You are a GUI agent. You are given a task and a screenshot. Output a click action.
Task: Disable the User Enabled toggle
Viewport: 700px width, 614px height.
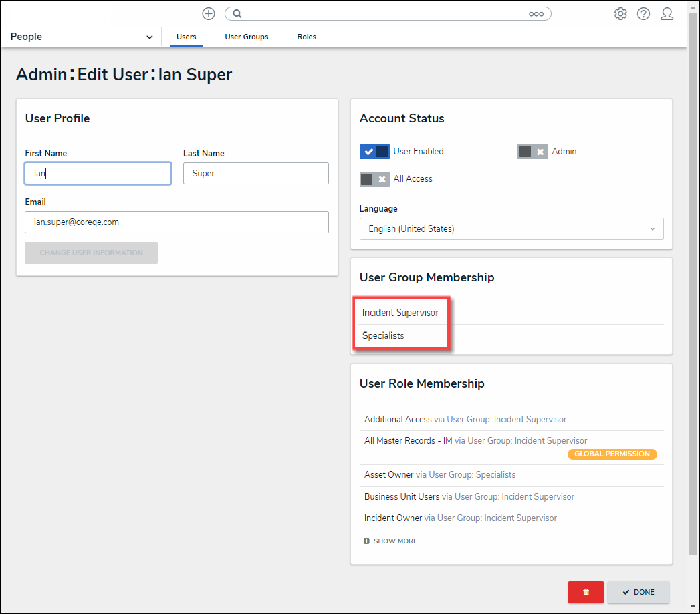coord(374,152)
